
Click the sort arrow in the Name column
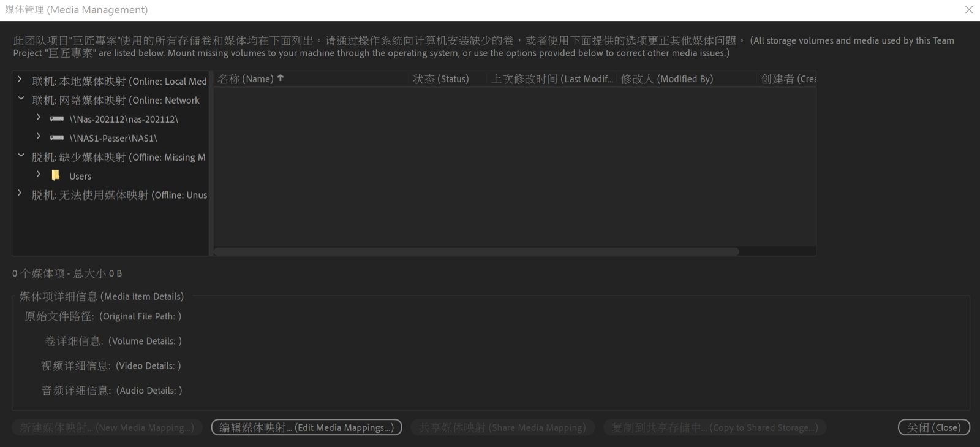click(281, 78)
